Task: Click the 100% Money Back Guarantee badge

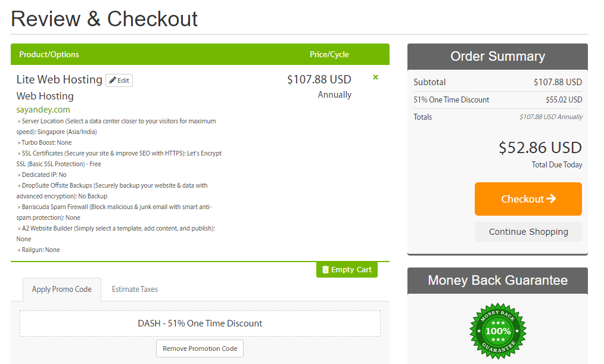Action: pos(498,331)
